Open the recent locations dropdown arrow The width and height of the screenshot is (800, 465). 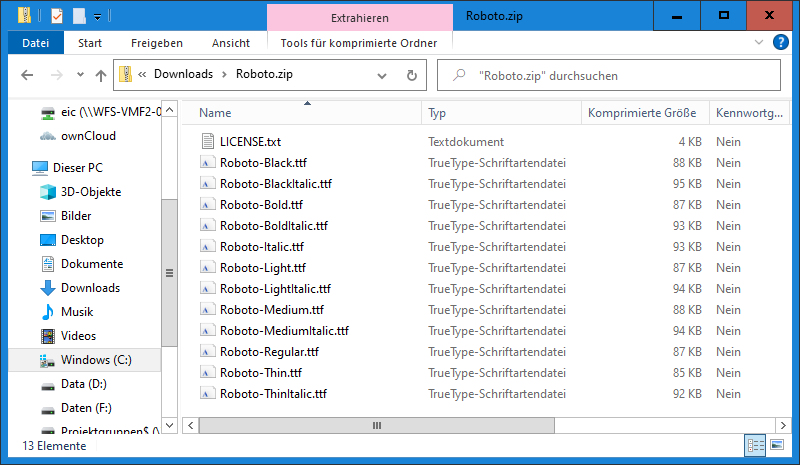tap(80, 75)
